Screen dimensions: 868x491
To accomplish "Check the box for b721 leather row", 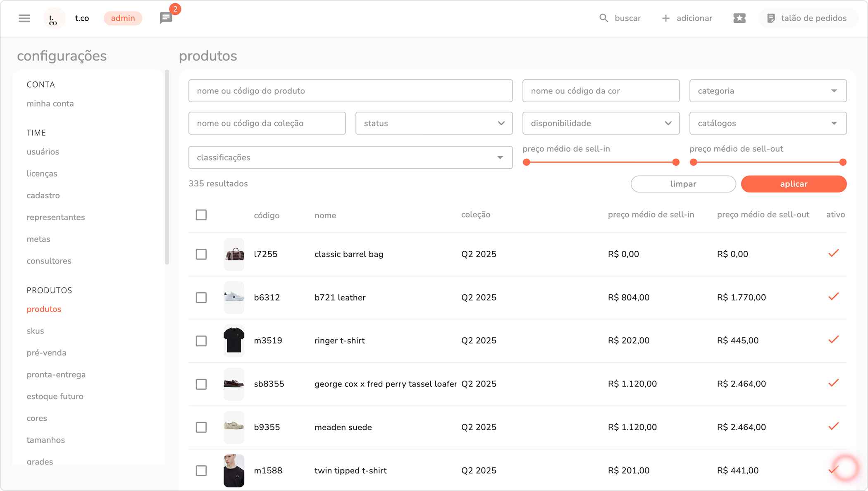I will tap(201, 298).
